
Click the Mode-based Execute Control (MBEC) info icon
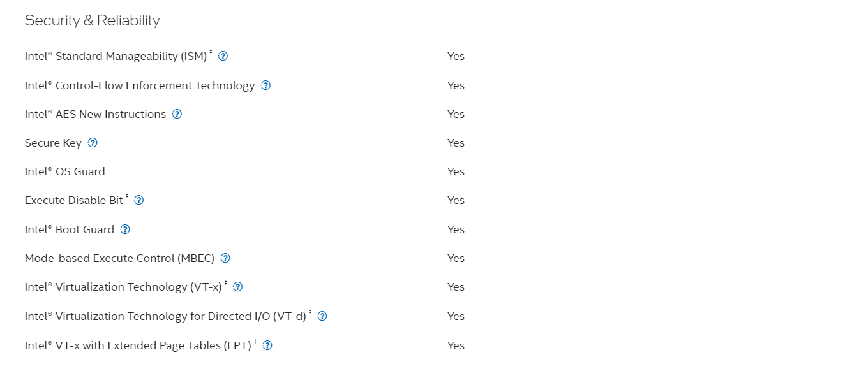(x=225, y=258)
